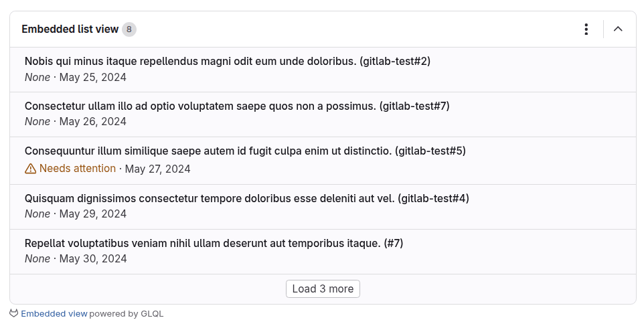Click the May 26, 2024 date text
Screen dimensions: 644x328
coord(92,121)
